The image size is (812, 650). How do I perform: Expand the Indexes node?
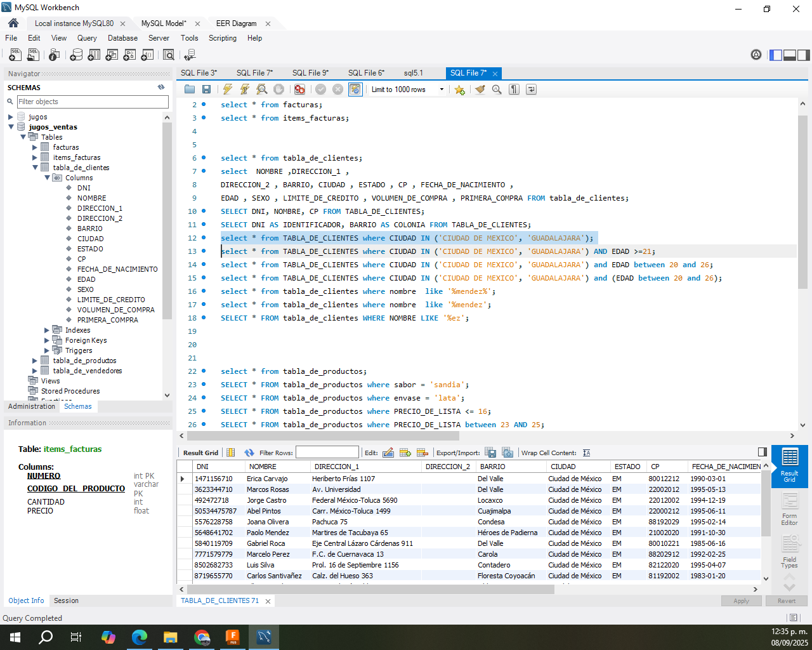click(47, 330)
